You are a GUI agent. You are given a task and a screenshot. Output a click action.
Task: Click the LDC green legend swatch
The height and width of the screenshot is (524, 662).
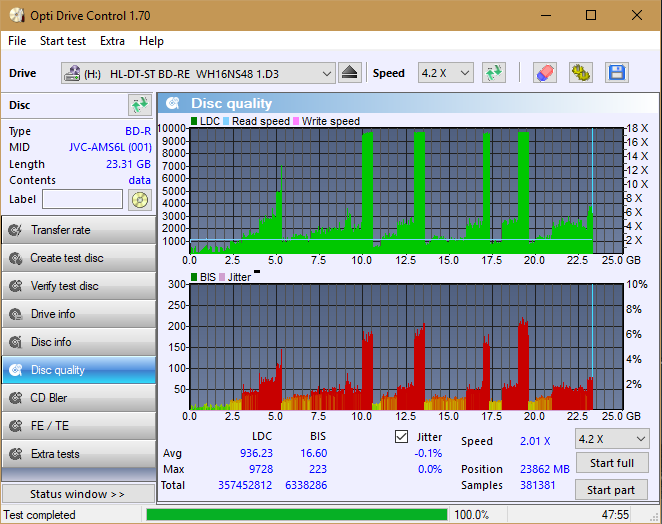point(194,121)
